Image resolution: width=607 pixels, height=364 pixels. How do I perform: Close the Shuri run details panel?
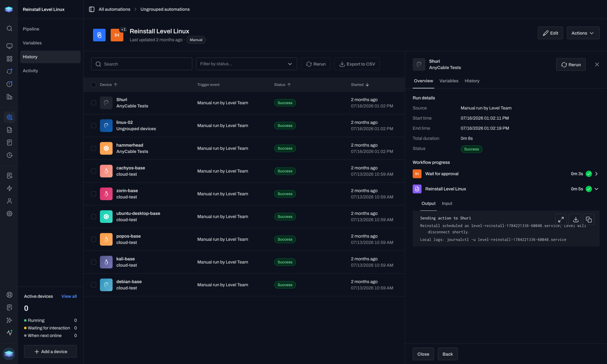click(x=597, y=64)
